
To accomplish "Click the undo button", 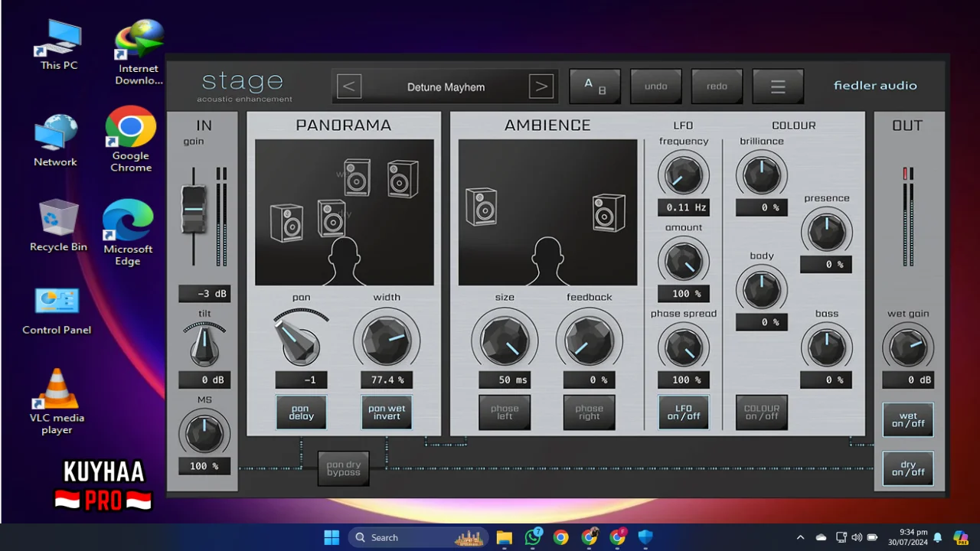I will [656, 86].
